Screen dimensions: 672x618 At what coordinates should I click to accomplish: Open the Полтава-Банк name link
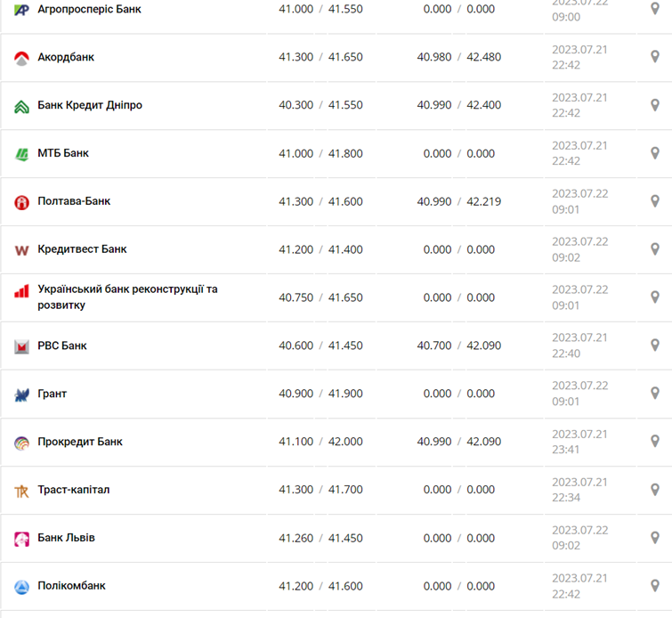click(x=74, y=201)
